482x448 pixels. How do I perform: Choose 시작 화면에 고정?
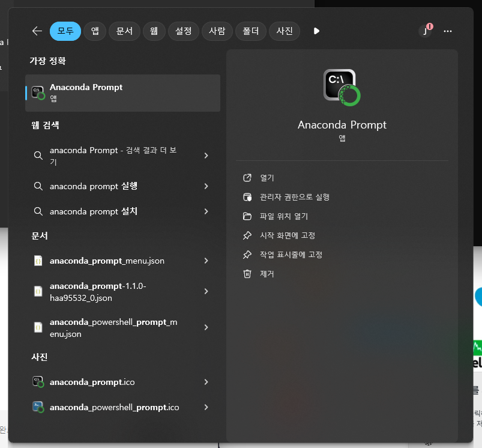click(x=288, y=235)
